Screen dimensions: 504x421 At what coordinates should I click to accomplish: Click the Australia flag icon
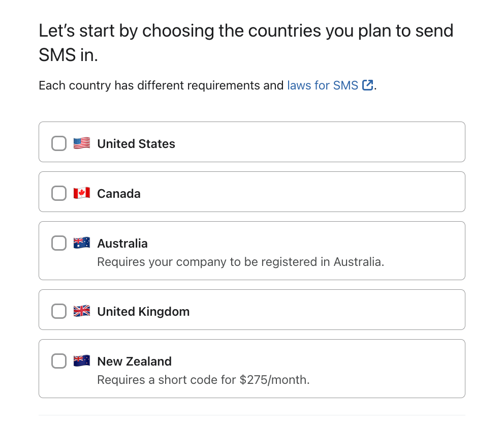(x=82, y=243)
